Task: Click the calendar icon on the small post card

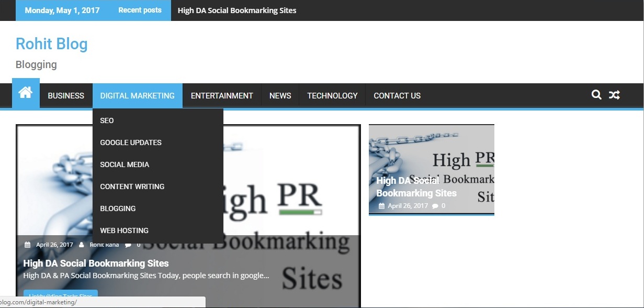Action: tap(381, 206)
